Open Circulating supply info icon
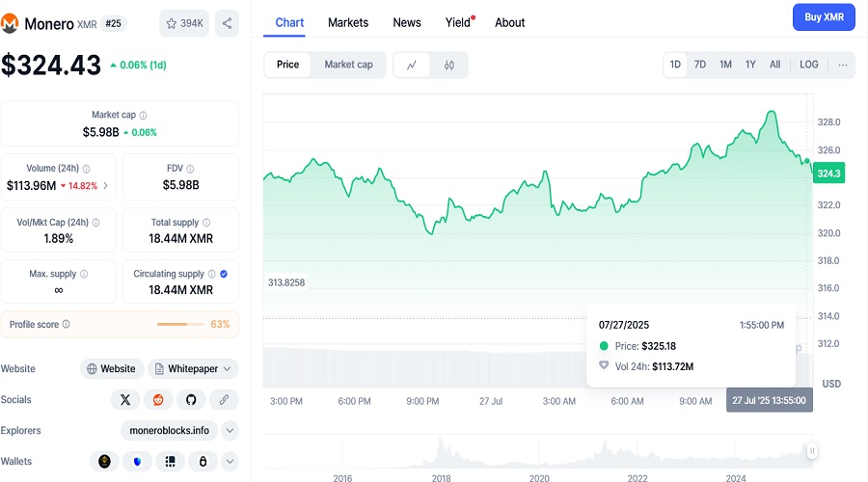The width and height of the screenshot is (868, 482). point(211,274)
